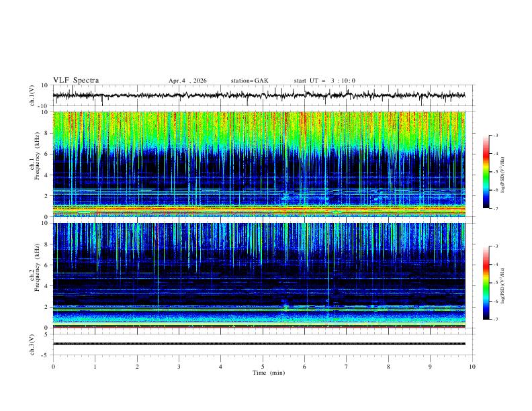532x411 pixels.
Task: Click time axis tick label "7"
Action: 347,367
